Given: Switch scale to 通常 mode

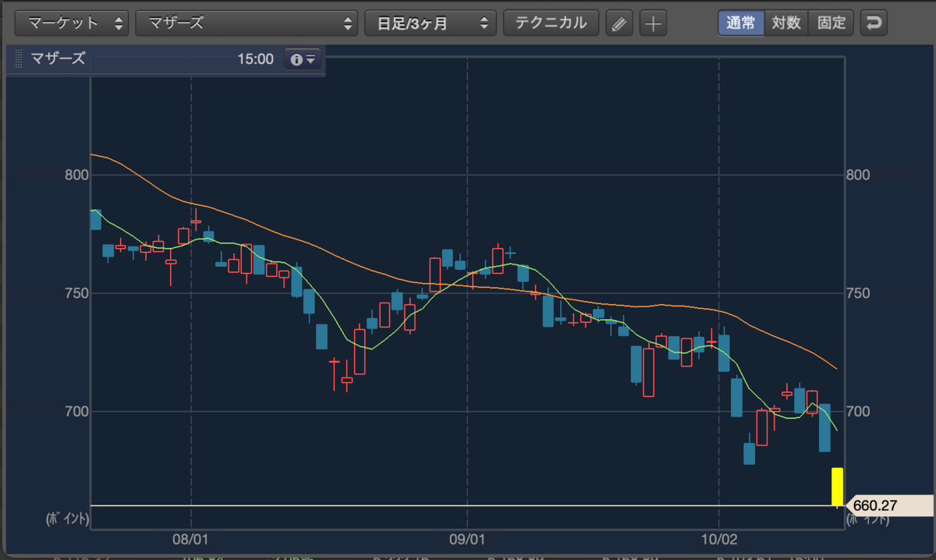Looking at the screenshot, I should pyautogui.click(x=741, y=23).
